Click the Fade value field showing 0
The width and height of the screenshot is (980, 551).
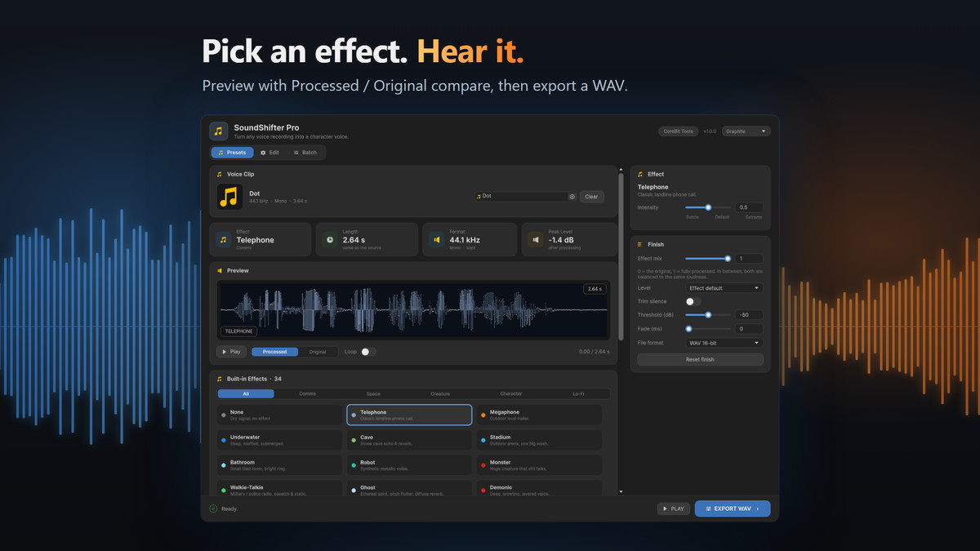pyautogui.click(x=749, y=328)
